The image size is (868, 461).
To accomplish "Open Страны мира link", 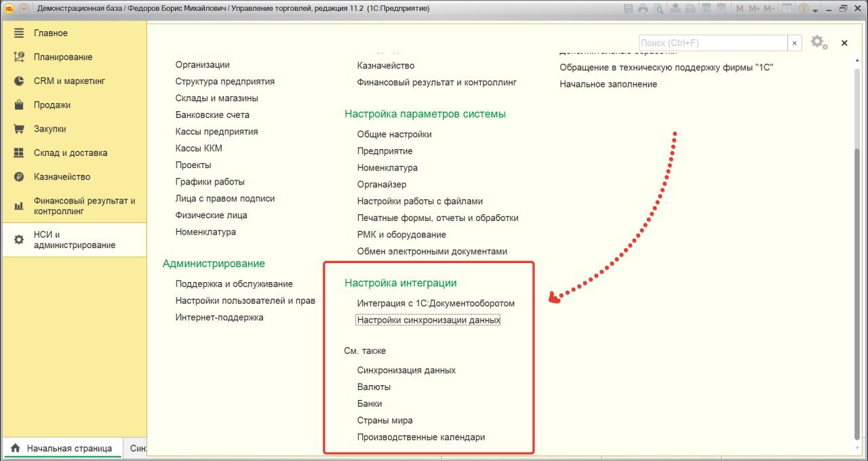I will (384, 420).
